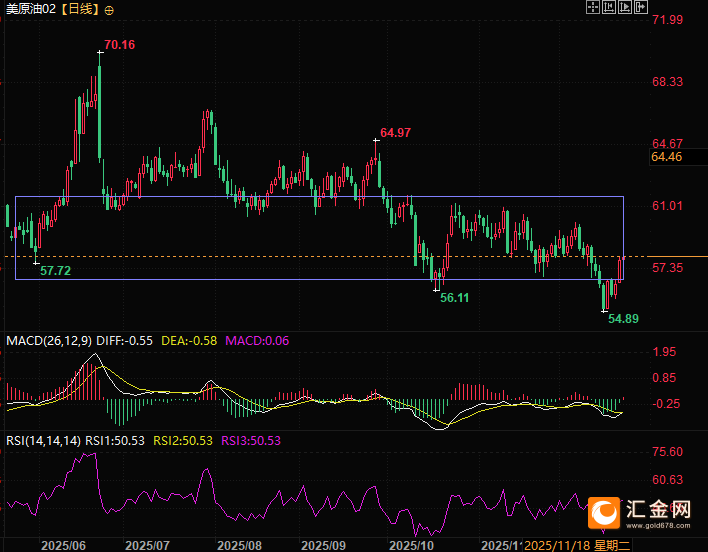Open the 日线 period selector
This screenshot has height=552, width=708.
coord(82,9)
